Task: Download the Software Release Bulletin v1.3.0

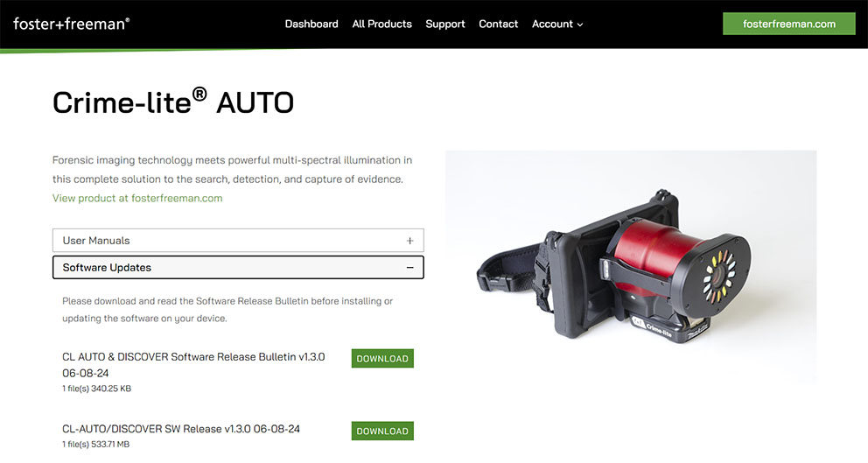Action: pyautogui.click(x=382, y=358)
